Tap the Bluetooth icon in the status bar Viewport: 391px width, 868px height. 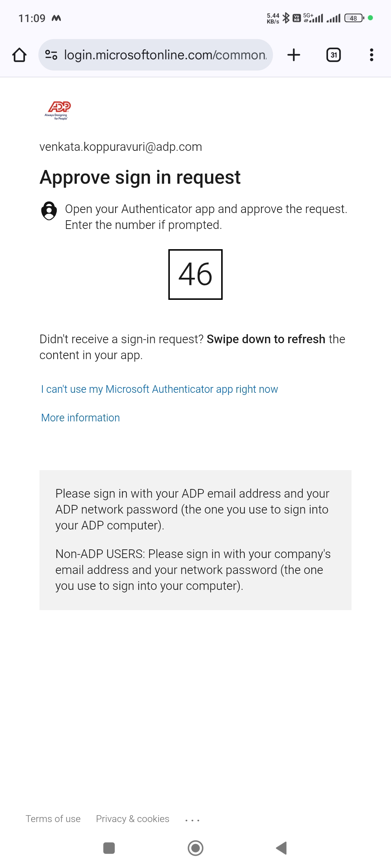(286, 18)
